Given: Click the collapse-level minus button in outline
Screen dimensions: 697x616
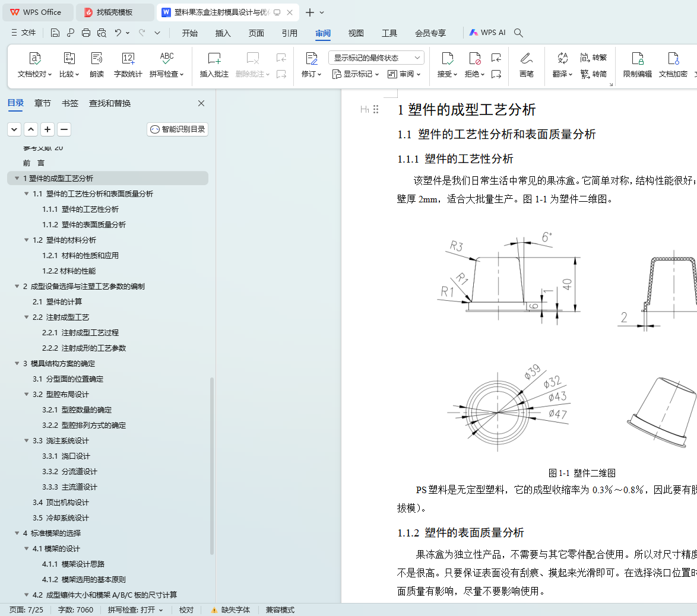Looking at the screenshot, I should point(64,129).
